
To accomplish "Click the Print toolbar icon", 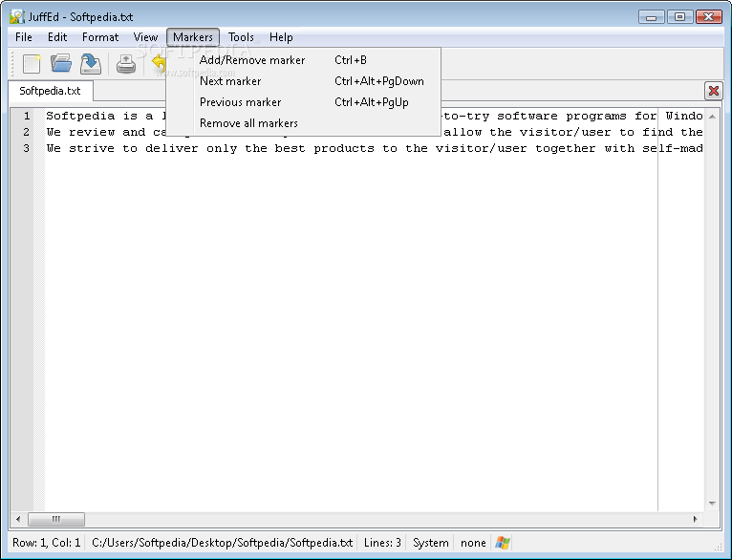I will coord(125,64).
